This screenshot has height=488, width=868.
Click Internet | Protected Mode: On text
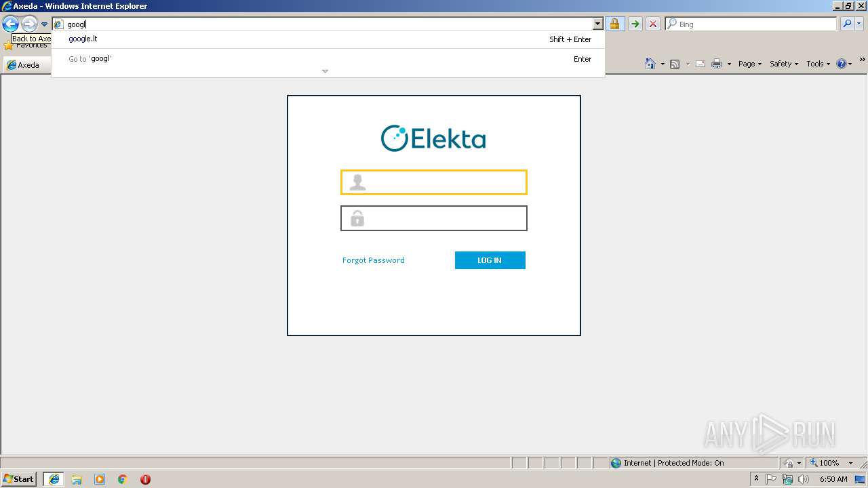pos(673,463)
